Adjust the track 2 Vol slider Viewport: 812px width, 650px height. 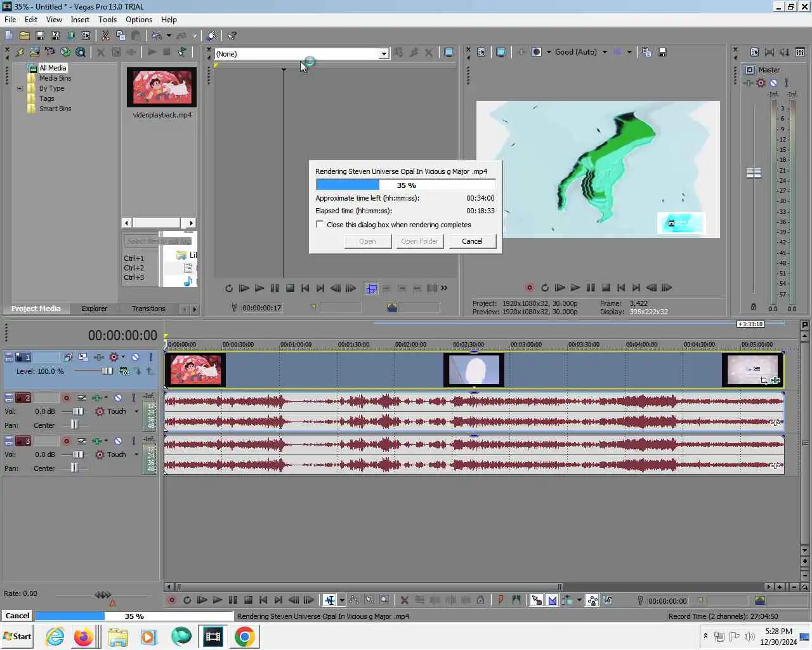[78, 411]
